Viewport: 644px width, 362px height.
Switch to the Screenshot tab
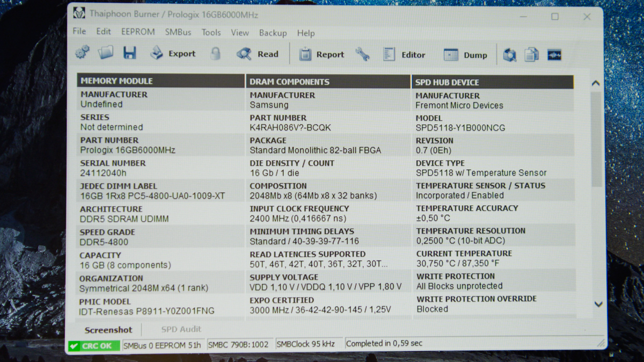108,330
